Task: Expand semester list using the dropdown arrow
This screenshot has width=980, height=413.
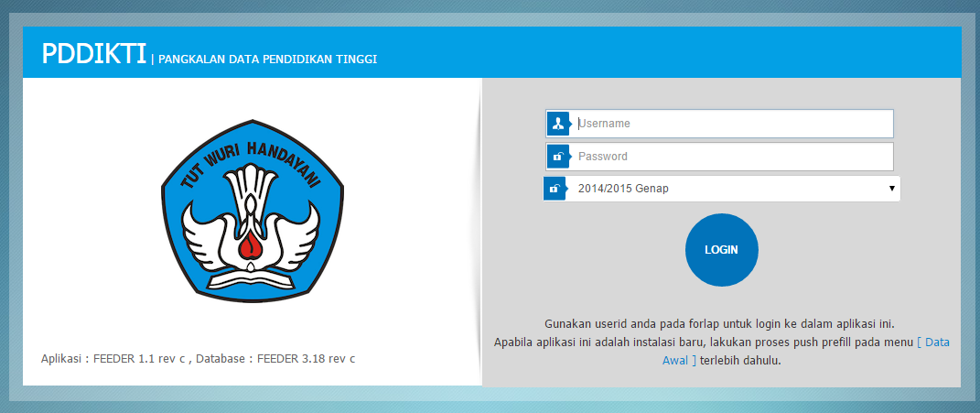Action: (891, 190)
